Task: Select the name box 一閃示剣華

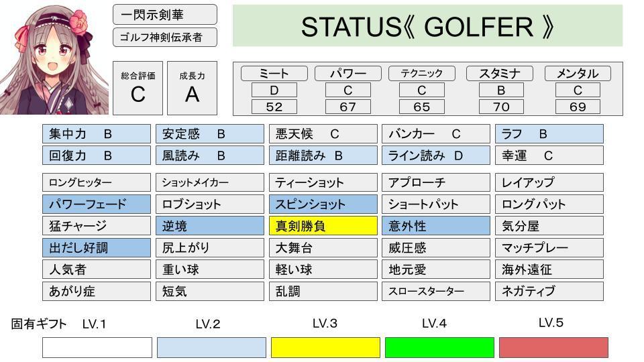Action: [165, 15]
